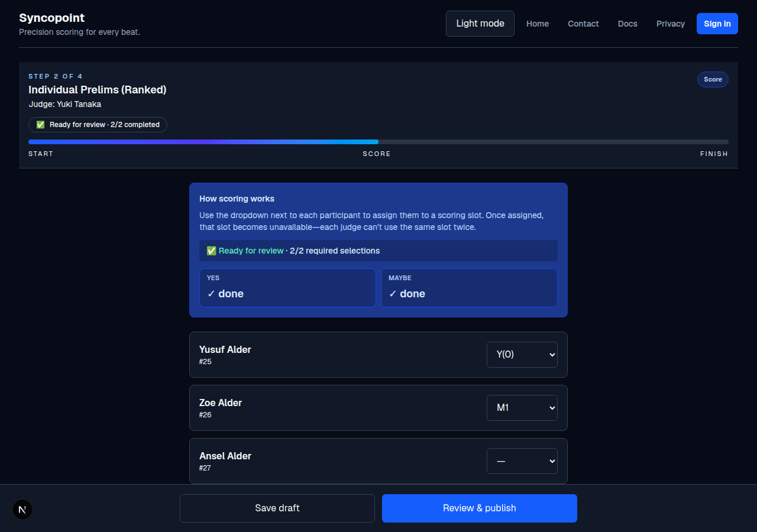Open the Privacy link
This screenshot has width=757, height=532.
point(671,24)
